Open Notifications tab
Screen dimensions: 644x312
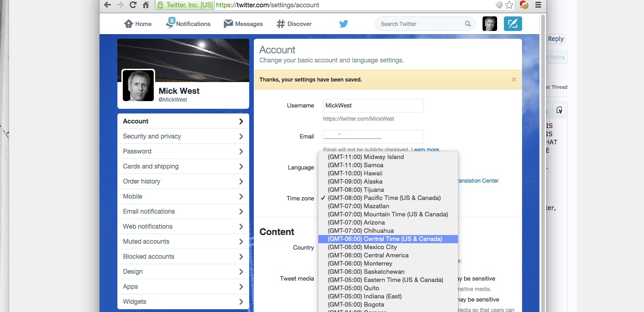[x=188, y=24]
